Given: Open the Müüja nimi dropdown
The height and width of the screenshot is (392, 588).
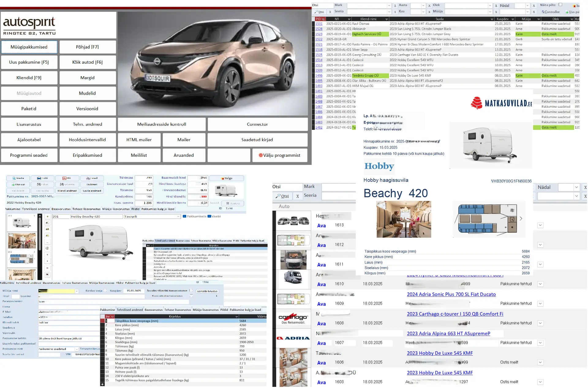Looking at the screenshot, I should coord(77,291).
